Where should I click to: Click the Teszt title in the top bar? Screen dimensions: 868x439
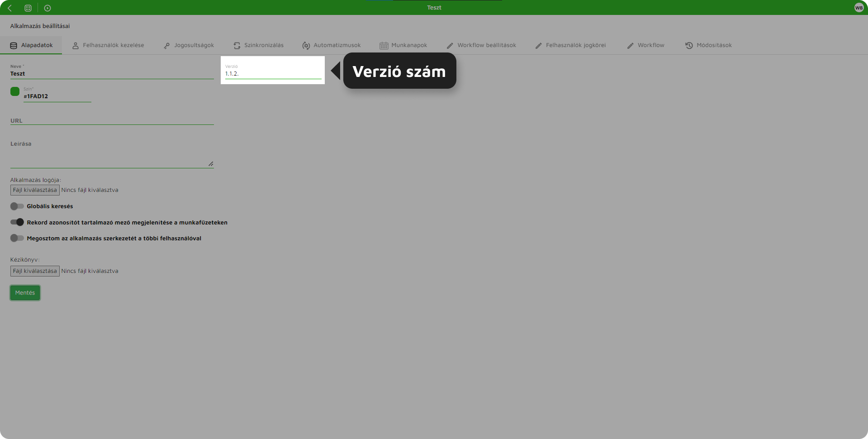pos(434,8)
